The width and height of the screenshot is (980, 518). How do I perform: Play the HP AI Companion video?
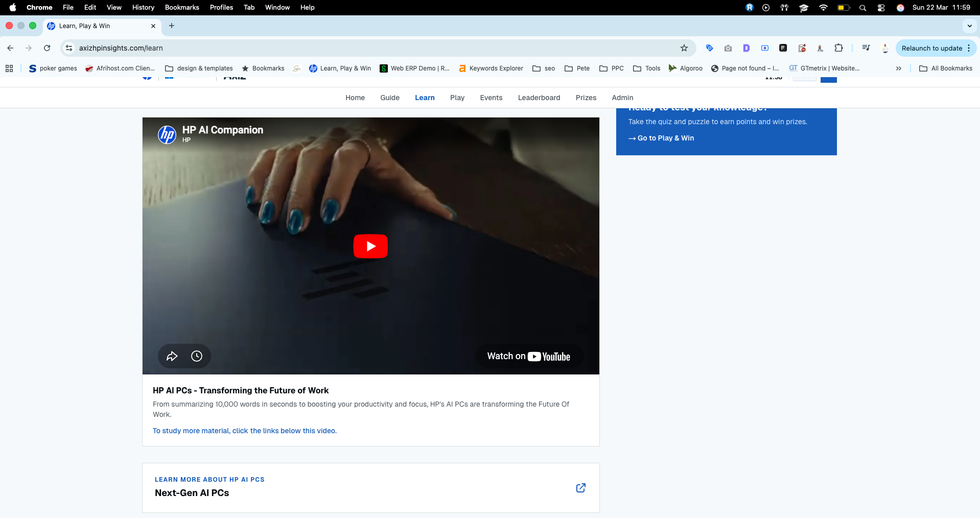(x=370, y=246)
